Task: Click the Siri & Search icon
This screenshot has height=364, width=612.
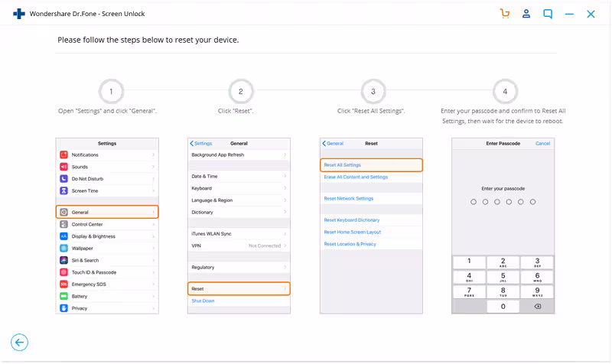Action: (63, 260)
